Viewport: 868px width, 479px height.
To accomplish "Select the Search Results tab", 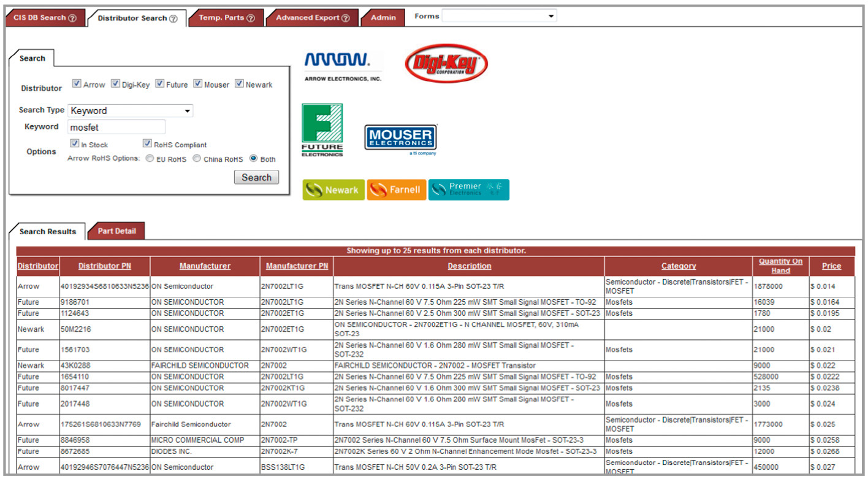I will coord(48,231).
